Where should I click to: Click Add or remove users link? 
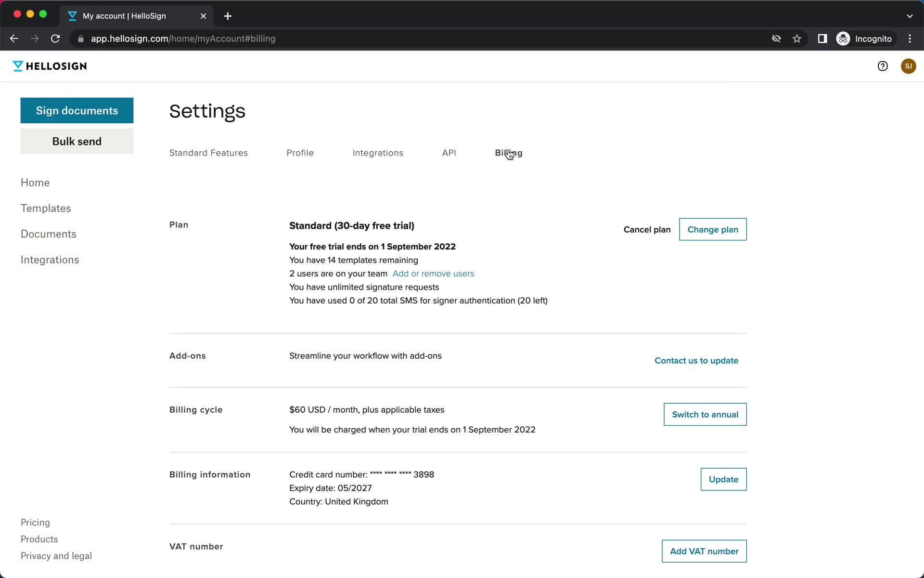coord(433,274)
